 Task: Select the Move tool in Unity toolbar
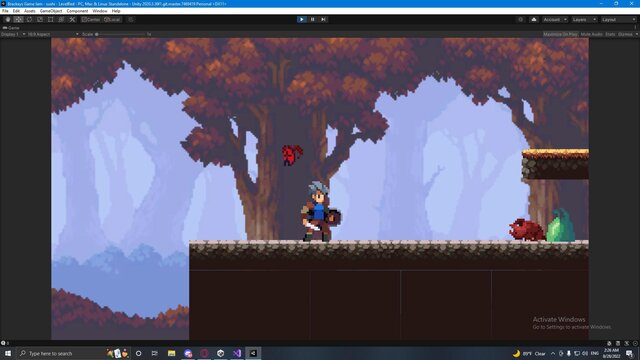tap(18, 20)
